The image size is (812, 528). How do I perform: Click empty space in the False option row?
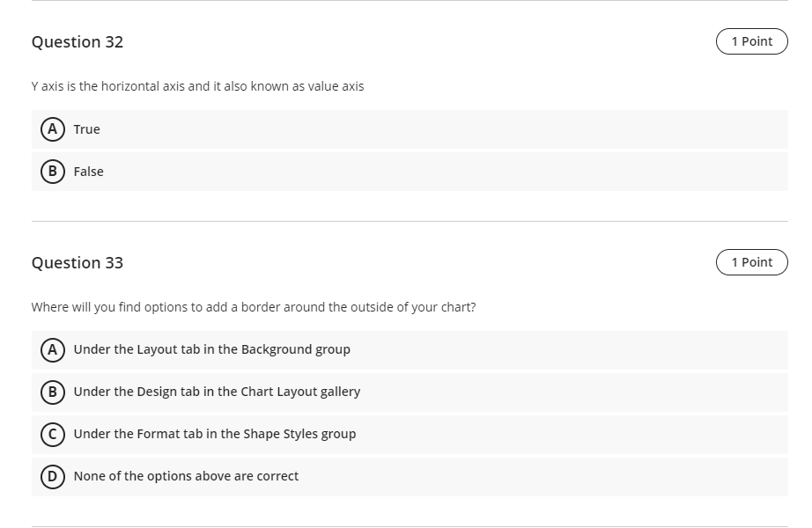(440, 172)
